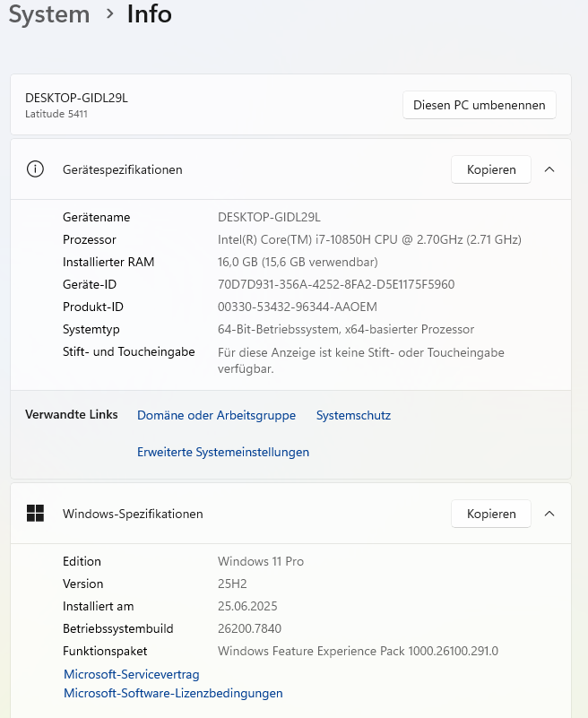Viewport: 588px width, 718px height.
Task: Select the Geräte-ID value 70D7D931-356A
Action: click(336, 284)
